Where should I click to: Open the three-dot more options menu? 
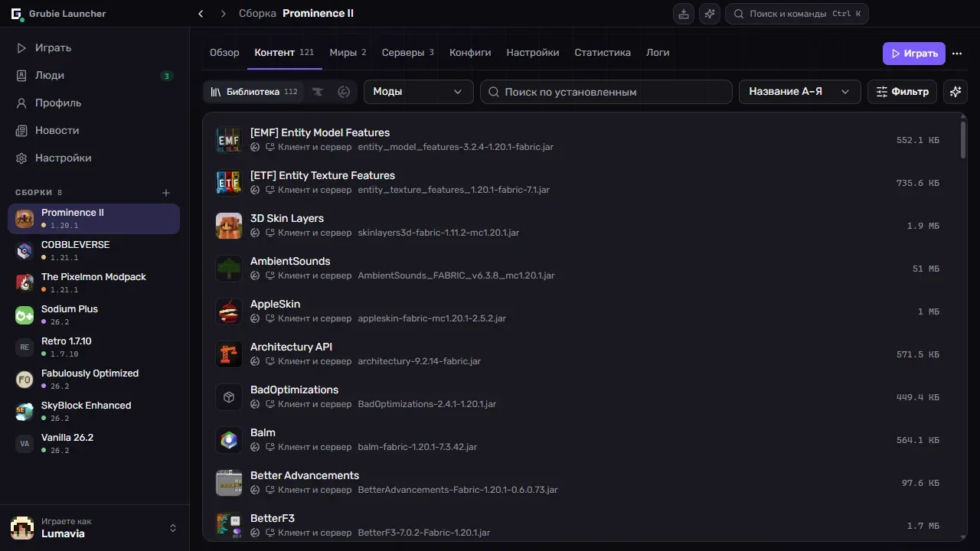point(957,54)
